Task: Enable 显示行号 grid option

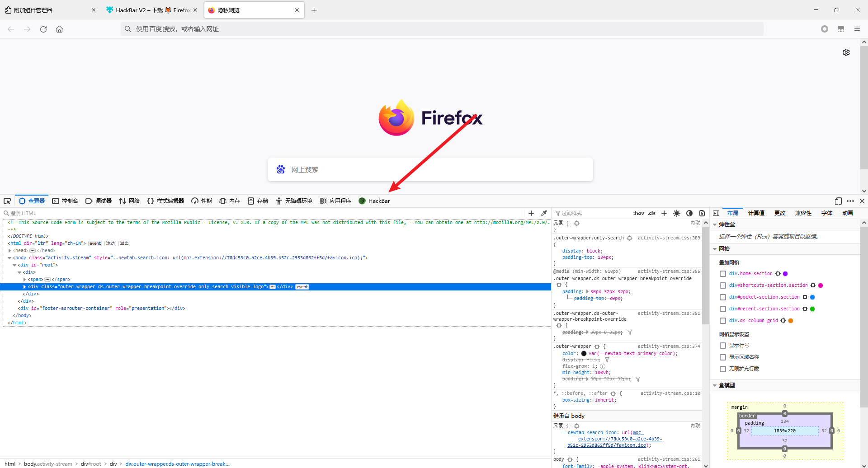Action: (x=723, y=346)
